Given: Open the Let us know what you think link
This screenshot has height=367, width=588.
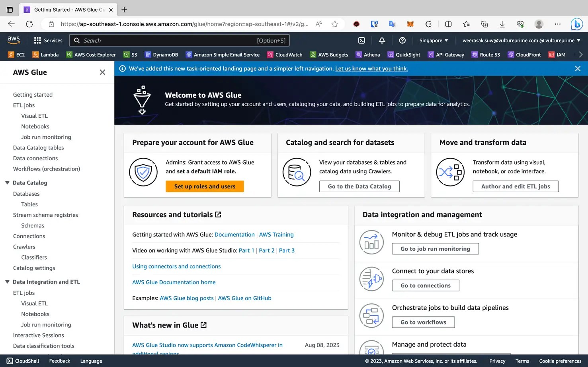Looking at the screenshot, I should click(371, 68).
